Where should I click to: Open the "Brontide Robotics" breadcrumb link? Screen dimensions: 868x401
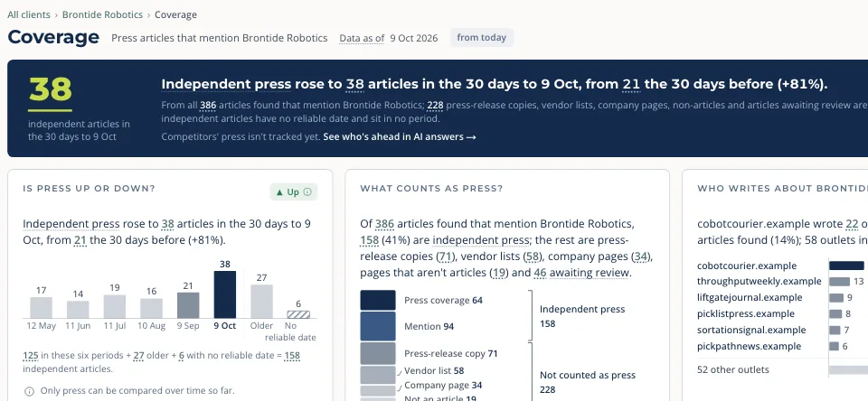click(x=102, y=15)
